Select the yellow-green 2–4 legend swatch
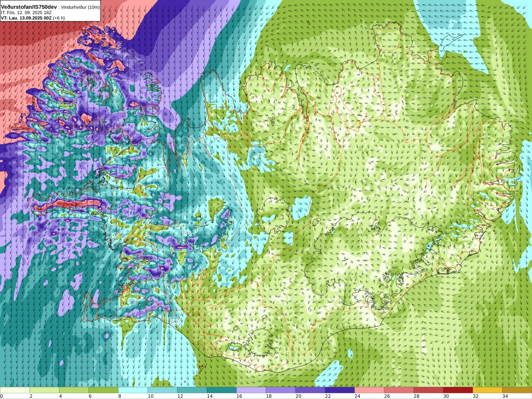This screenshot has height=399, width=532. (44, 390)
